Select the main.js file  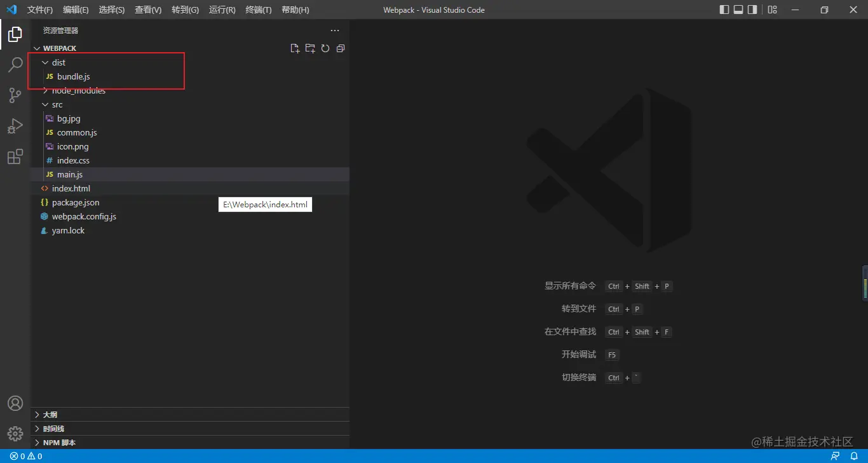190,174
